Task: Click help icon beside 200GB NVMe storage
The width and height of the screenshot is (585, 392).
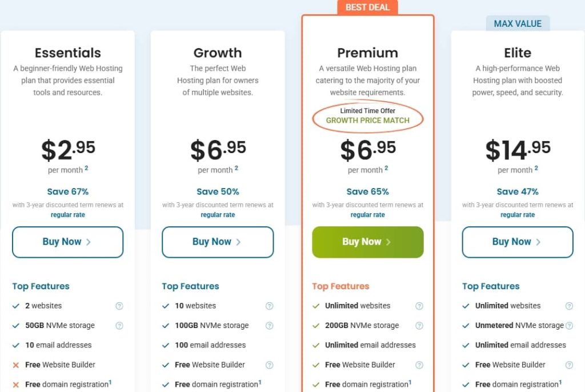Action: click(x=419, y=326)
